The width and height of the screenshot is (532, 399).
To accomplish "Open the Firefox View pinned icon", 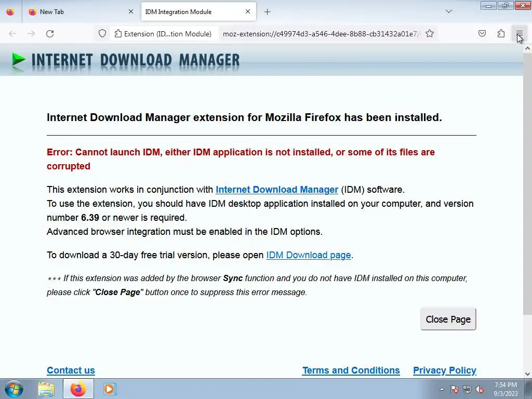I will pyautogui.click(x=10, y=11).
